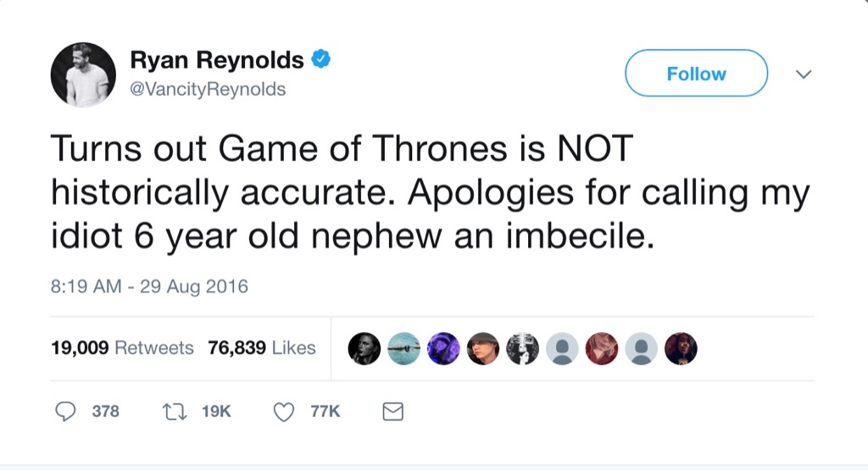
Task: Open Ryan Reynolds' profile picture
Action: click(x=83, y=75)
